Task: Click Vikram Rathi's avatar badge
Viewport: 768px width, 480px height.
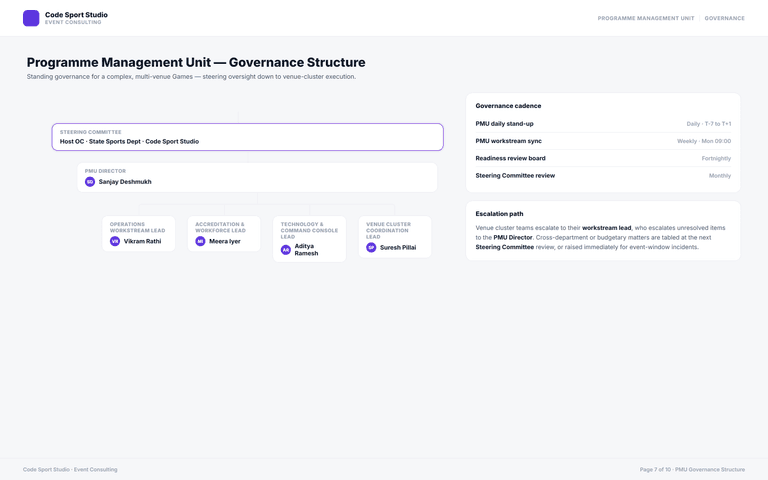Action: click(x=115, y=241)
